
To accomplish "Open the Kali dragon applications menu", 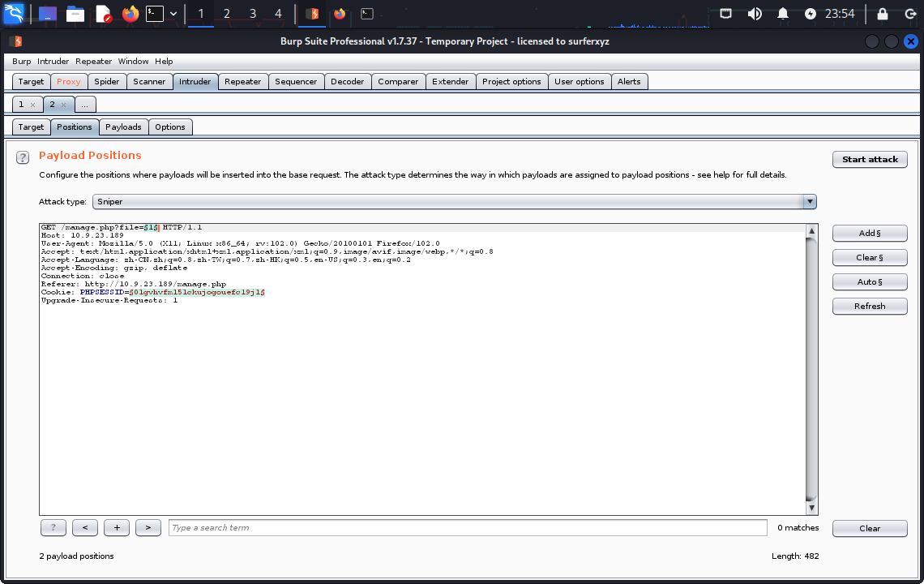I will (14, 14).
